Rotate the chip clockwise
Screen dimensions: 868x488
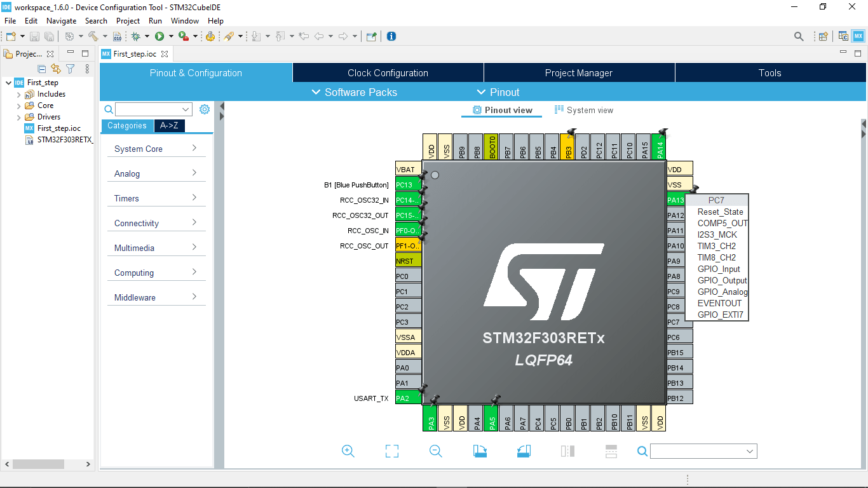point(480,451)
